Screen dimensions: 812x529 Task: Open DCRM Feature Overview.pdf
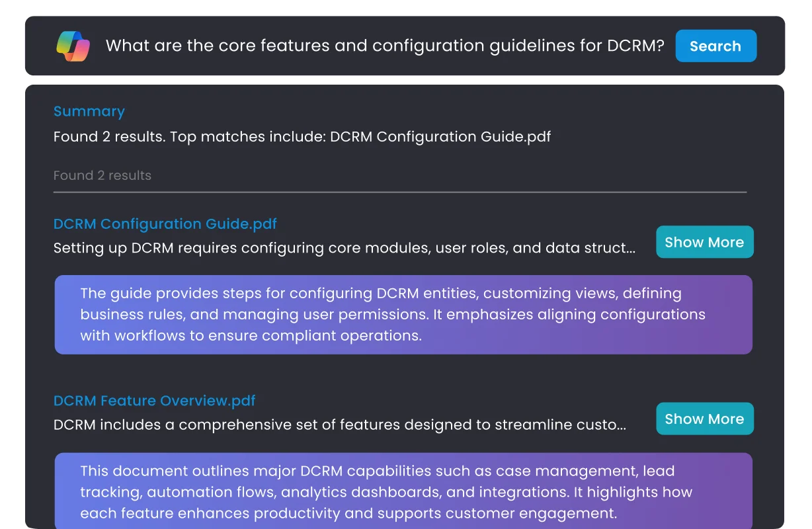point(155,400)
